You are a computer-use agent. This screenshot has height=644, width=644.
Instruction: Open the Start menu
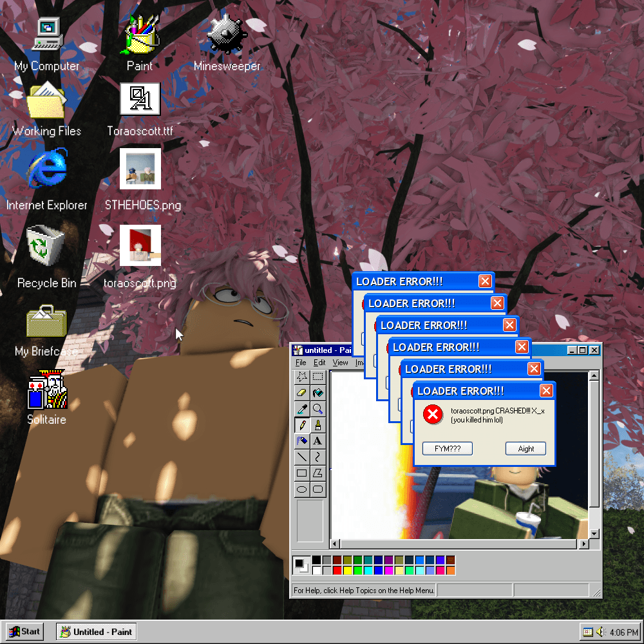pos(25,632)
